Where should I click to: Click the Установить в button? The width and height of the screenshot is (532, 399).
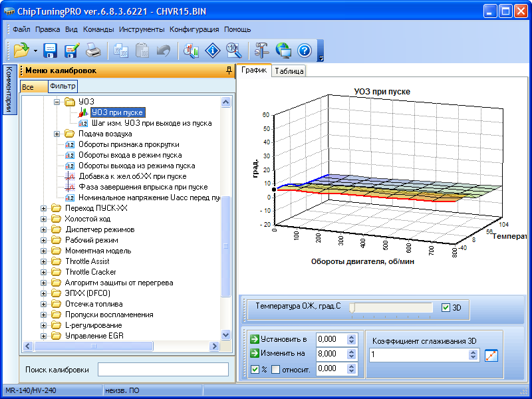[279, 339]
